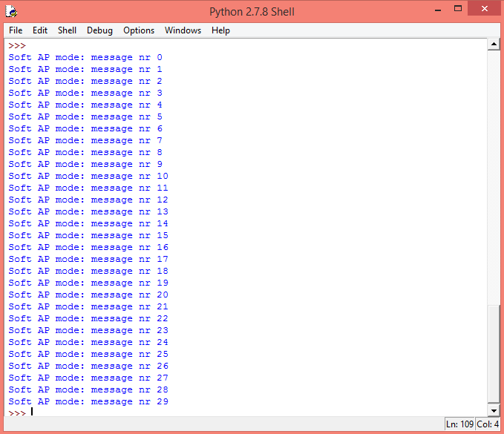This screenshot has height=434, width=504.
Task: Click the line 'message nr 3'
Action: (x=85, y=93)
